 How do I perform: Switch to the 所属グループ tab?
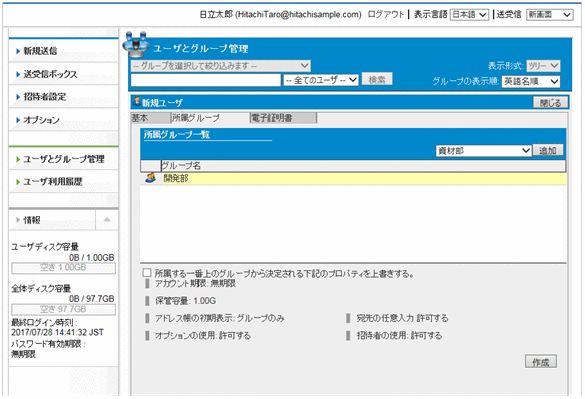210,118
